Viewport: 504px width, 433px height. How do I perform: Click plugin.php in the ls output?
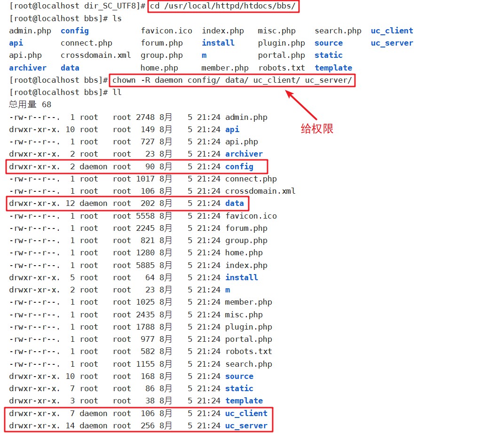281,43
